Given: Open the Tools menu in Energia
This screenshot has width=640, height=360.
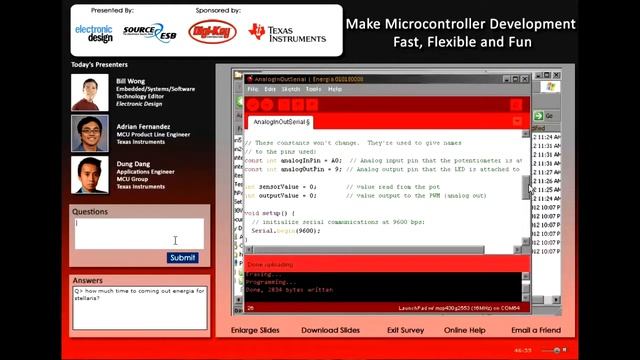Looking at the screenshot, I should [x=313, y=89].
